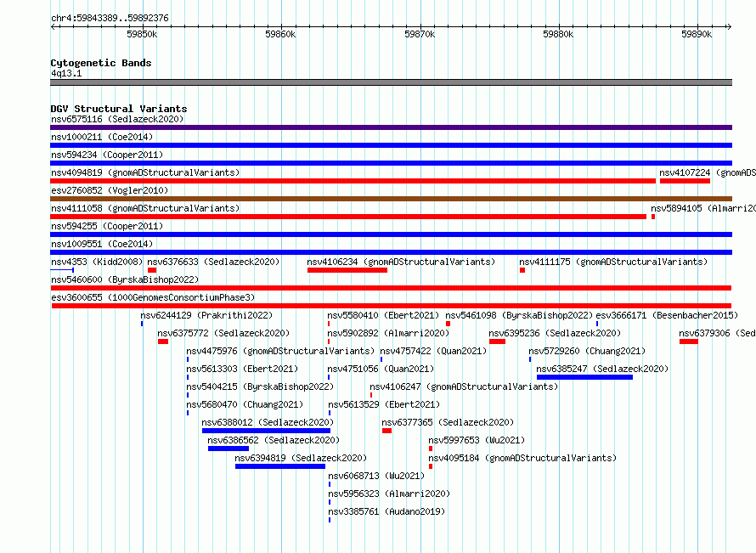Select the red nsv4106234 variant bar

tap(347, 270)
